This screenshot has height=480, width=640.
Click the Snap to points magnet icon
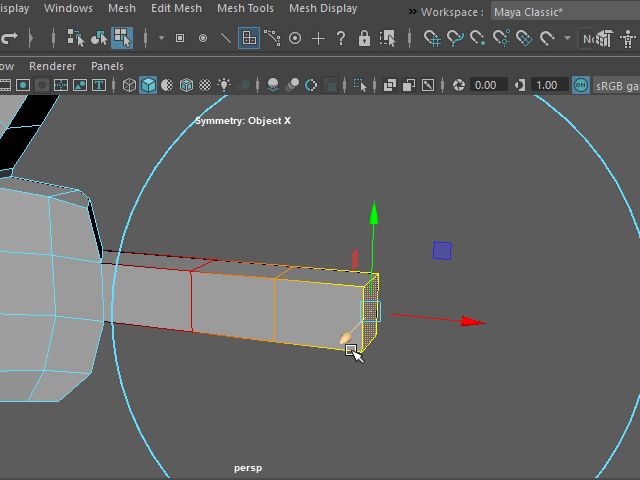coord(478,38)
